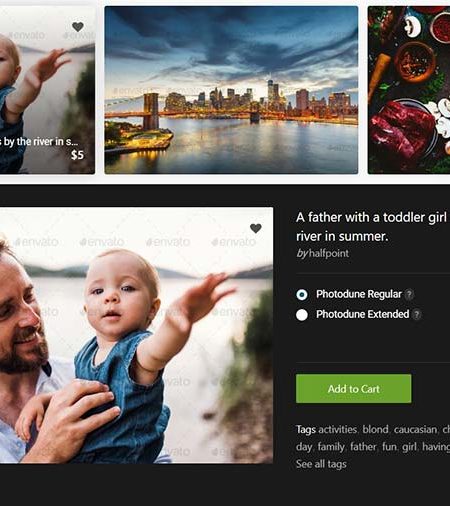The image size is (450, 506).
Task: Click the 'father' tag
Action: click(363, 446)
